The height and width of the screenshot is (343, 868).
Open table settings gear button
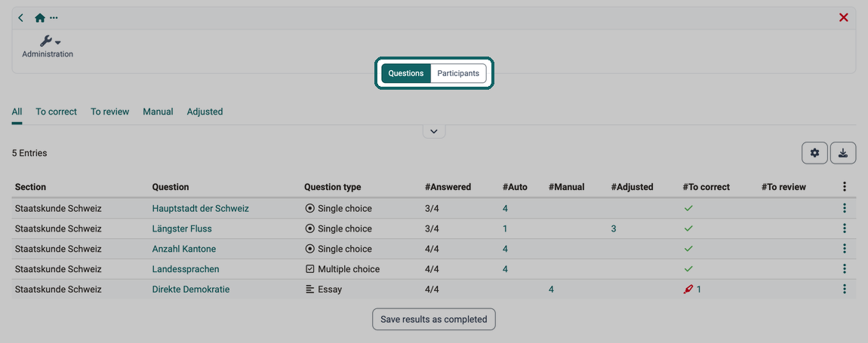coord(815,153)
